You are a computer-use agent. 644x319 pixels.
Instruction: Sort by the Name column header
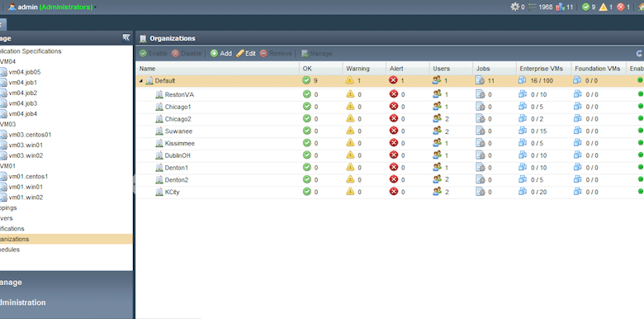click(217, 69)
